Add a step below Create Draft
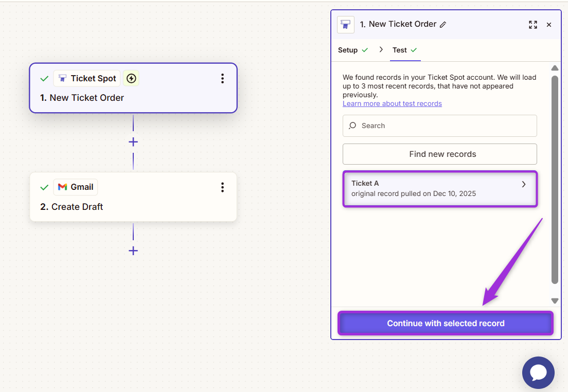The image size is (568, 392). (x=133, y=251)
